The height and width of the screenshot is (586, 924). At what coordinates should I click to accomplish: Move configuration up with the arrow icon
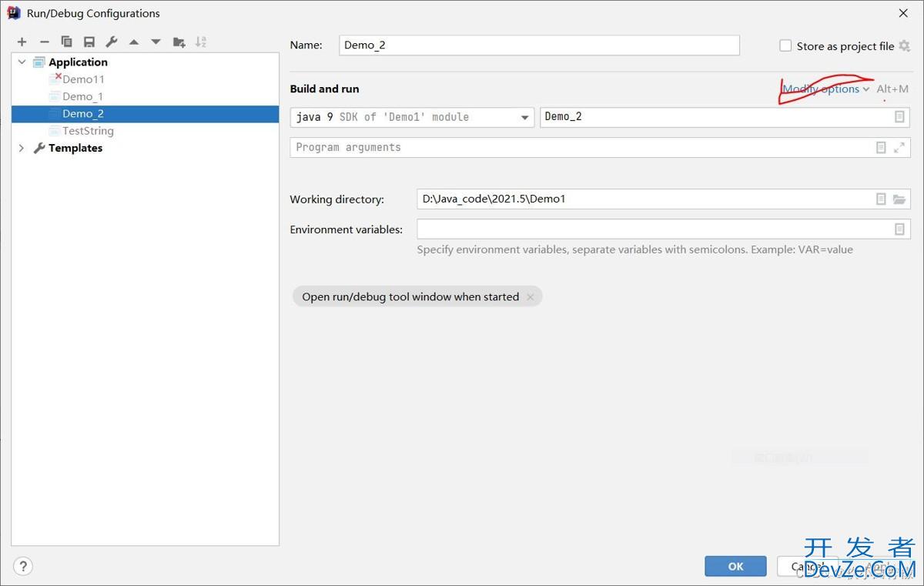pyautogui.click(x=134, y=42)
